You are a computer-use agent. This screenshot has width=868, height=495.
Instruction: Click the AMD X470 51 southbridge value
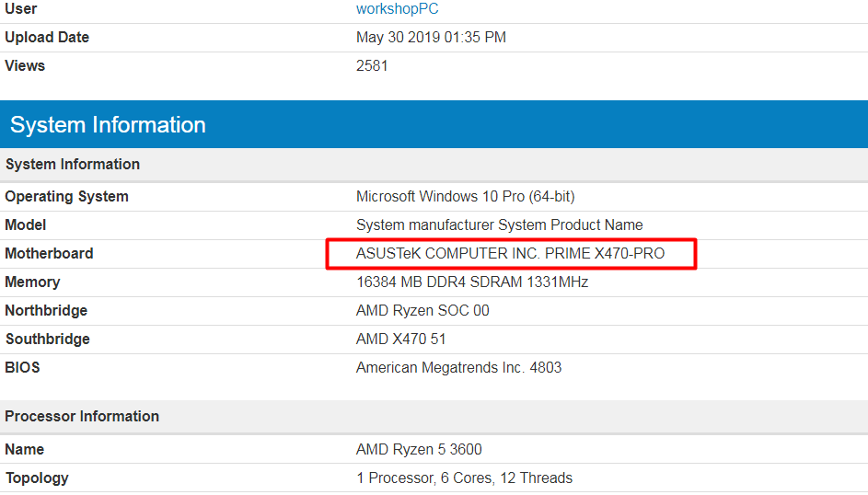click(400, 340)
